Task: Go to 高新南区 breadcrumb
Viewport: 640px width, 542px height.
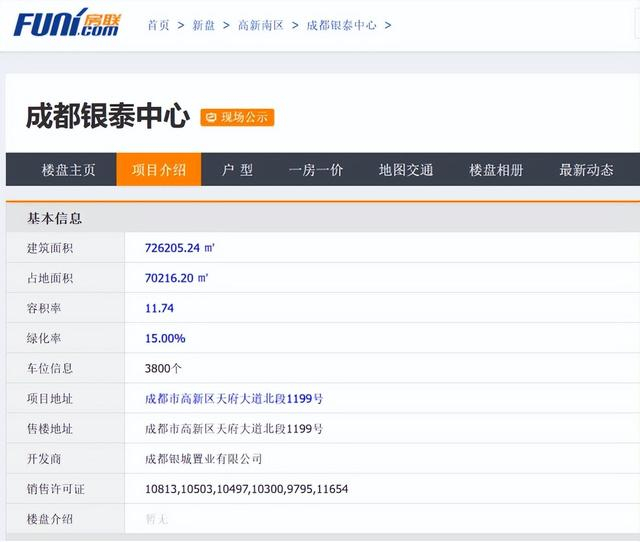Action: pyautogui.click(x=260, y=25)
